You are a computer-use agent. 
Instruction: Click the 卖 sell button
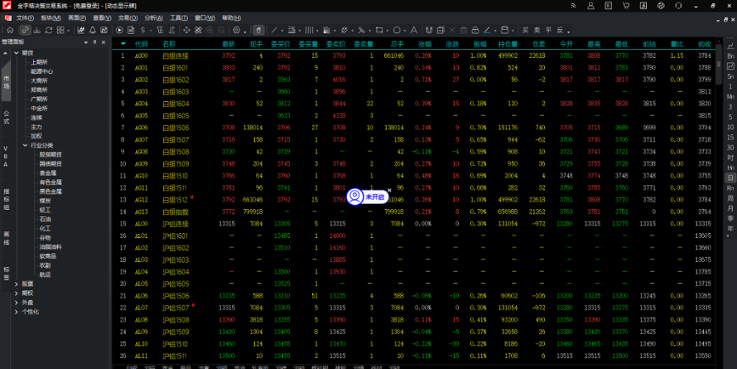[537, 30]
